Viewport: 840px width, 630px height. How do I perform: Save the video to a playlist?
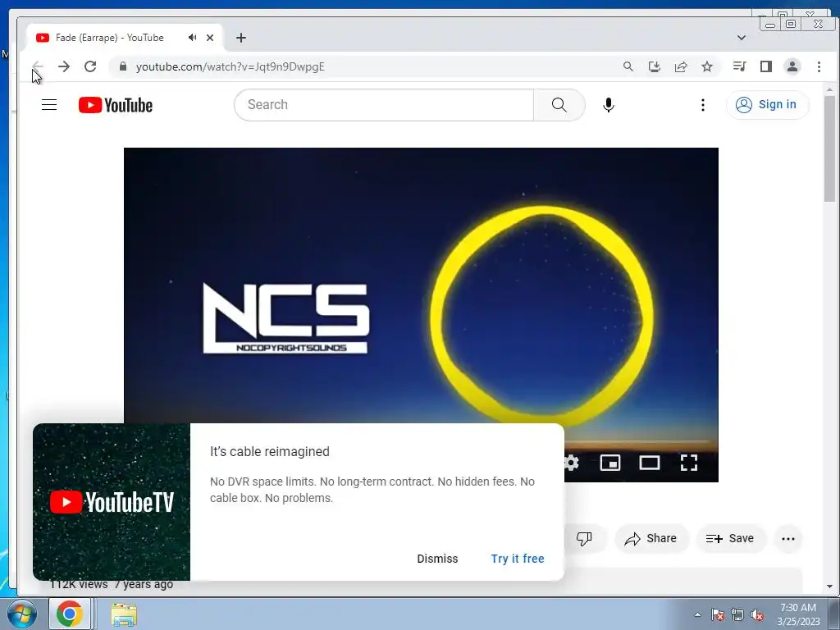(x=730, y=538)
